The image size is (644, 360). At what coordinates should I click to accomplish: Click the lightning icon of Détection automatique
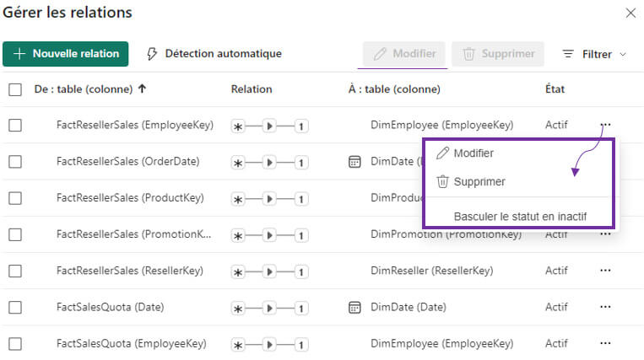[152, 54]
